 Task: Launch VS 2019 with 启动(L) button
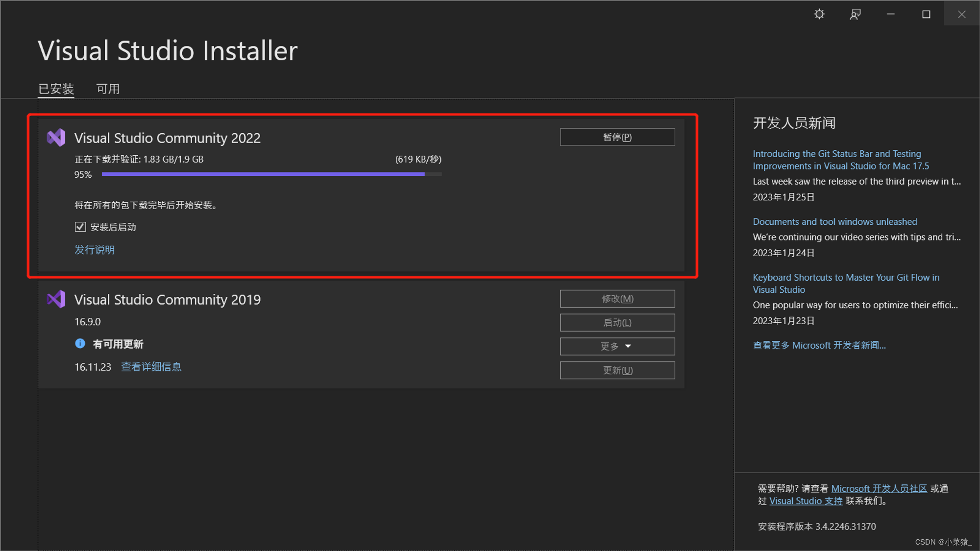(x=617, y=323)
